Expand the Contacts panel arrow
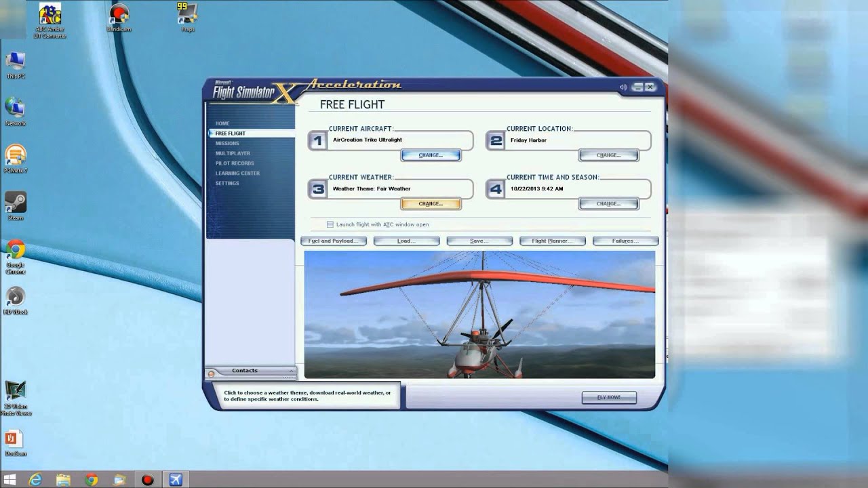The width and height of the screenshot is (868, 488). [x=291, y=371]
